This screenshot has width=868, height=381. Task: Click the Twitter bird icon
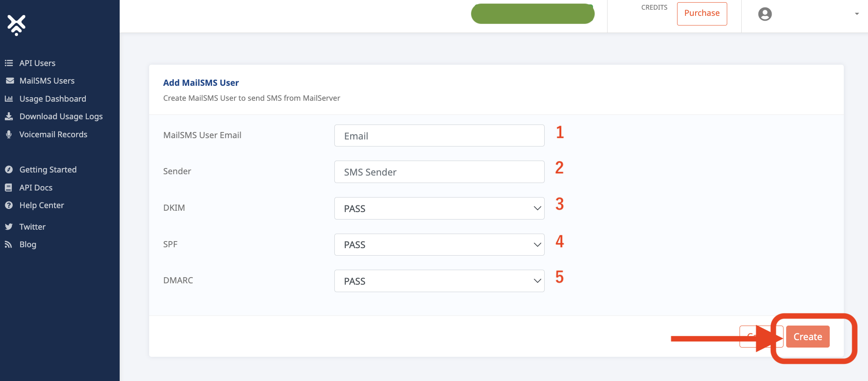point(9,227)
